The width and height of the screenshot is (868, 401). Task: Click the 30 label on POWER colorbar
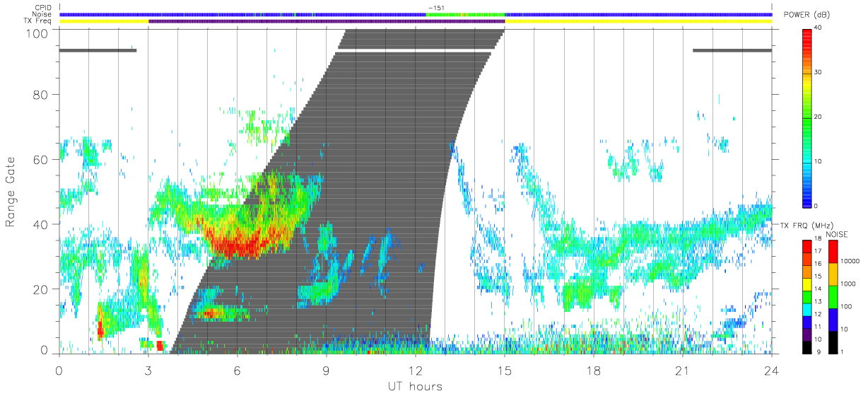(819, 73)
